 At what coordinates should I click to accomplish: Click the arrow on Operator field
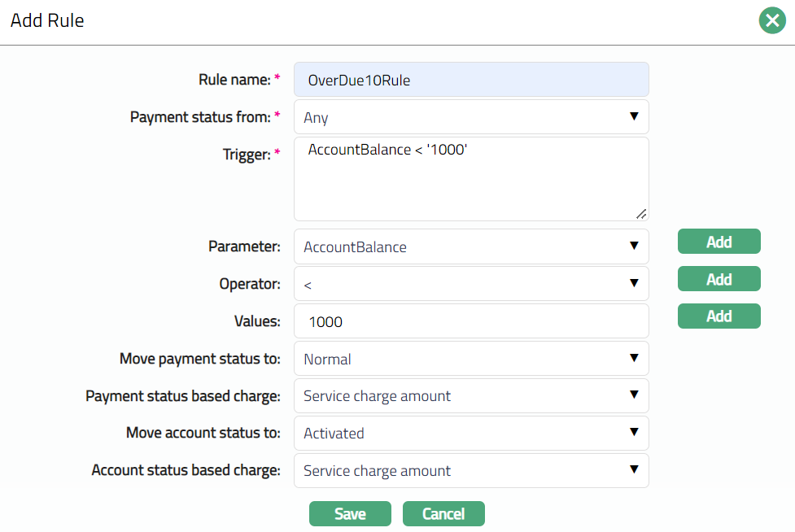pos(634,283)
